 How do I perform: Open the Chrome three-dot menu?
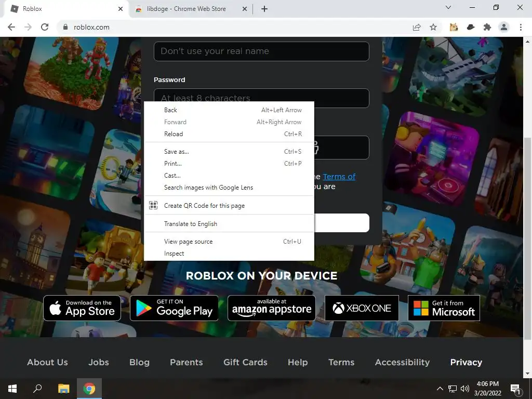pos(521,27)
